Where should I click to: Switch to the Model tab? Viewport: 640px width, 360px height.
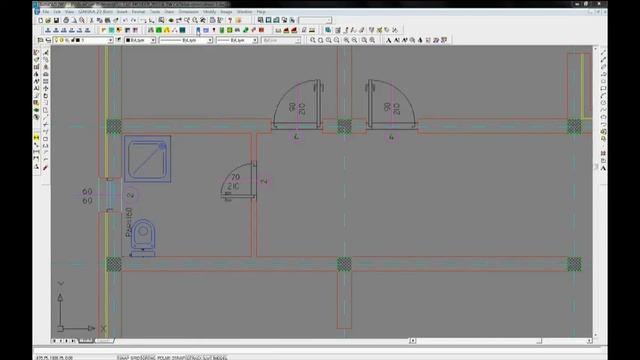86,340
